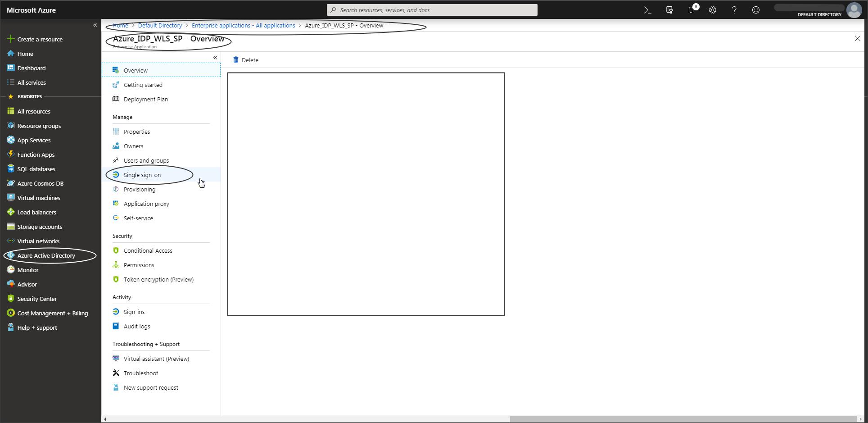Image resolution: width=868 pixels, height=423 pixels.
Task: Click in the search resources box
Action: [x=432, y=10]
